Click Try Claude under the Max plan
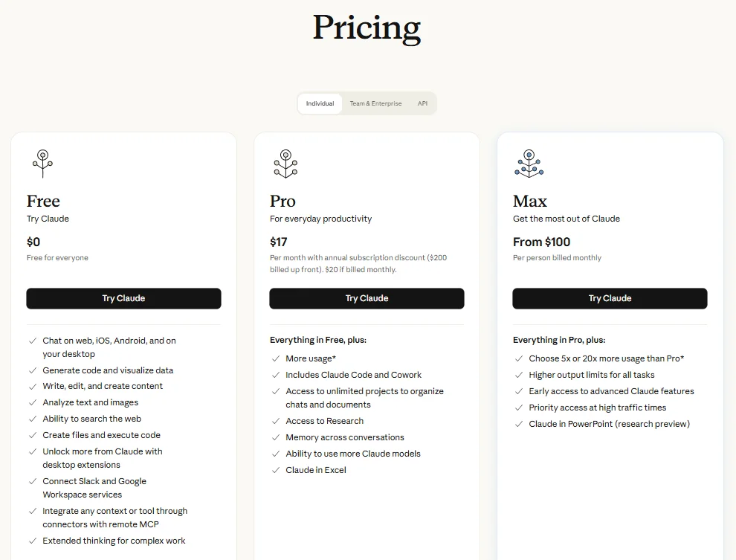The height and width of the screenshot is (560, 736). point(610,298)
